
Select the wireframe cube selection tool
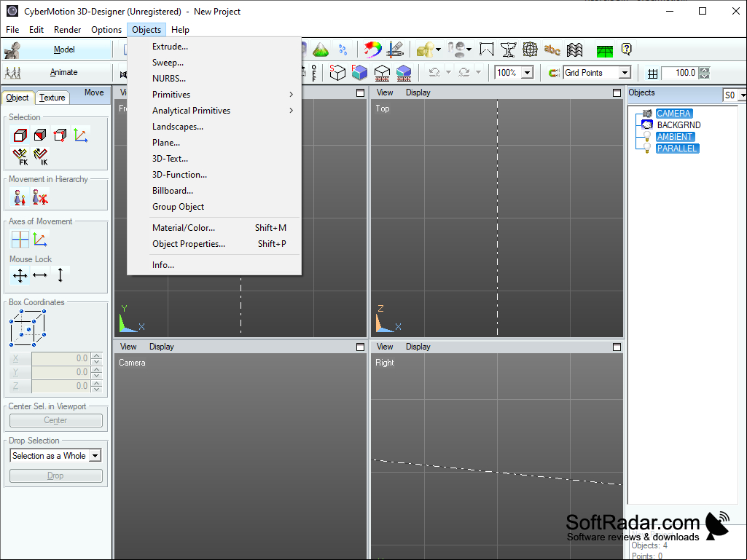[20, 135]
